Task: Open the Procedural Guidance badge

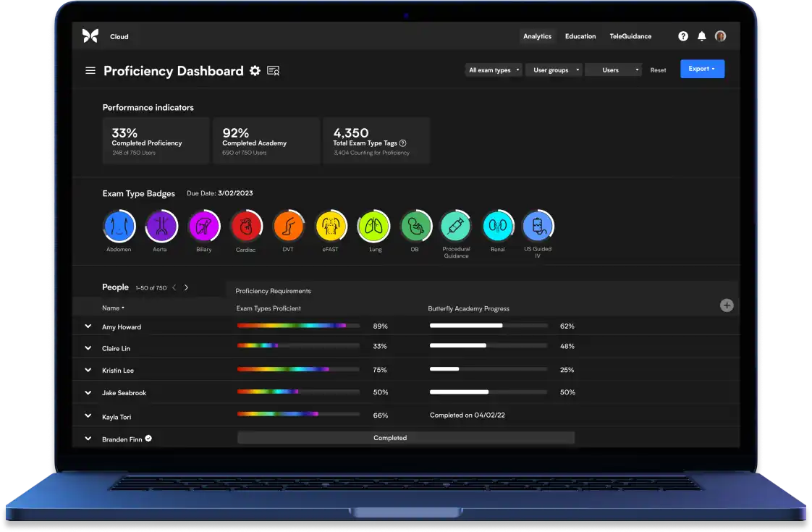Action: pos(456,224)
